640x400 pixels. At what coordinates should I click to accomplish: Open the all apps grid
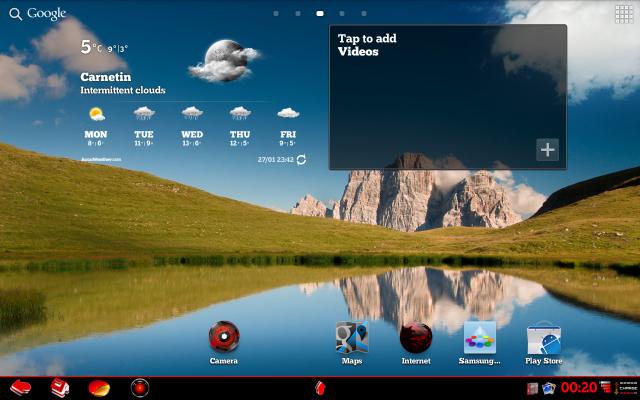point(624,14)
